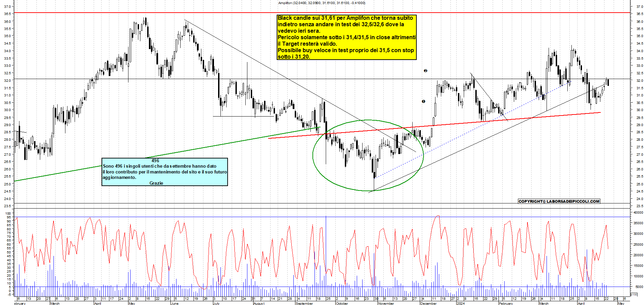
Task: Select the cyan 'Sono 496 i singoli utenti' note box
Action: (x=165, y=172)
